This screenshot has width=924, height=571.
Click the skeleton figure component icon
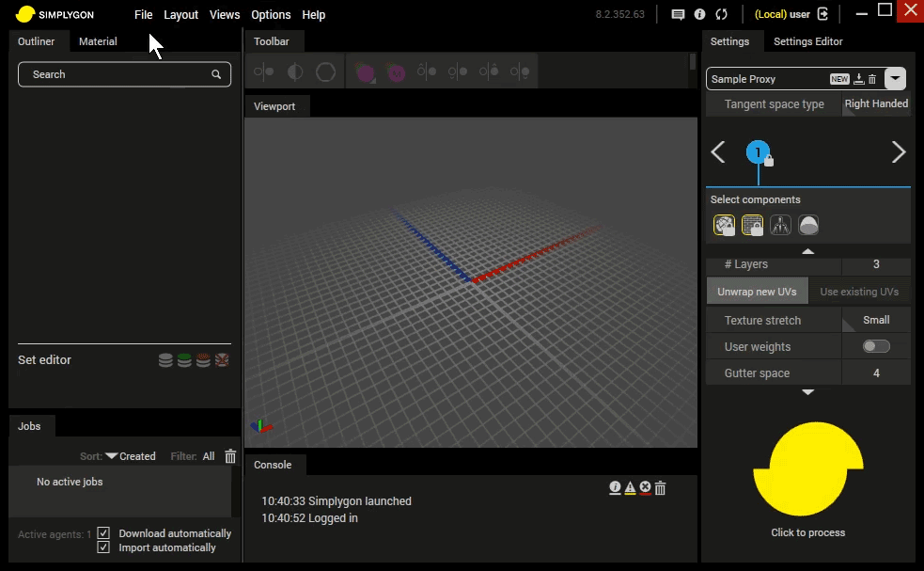(x=780, y=225)
